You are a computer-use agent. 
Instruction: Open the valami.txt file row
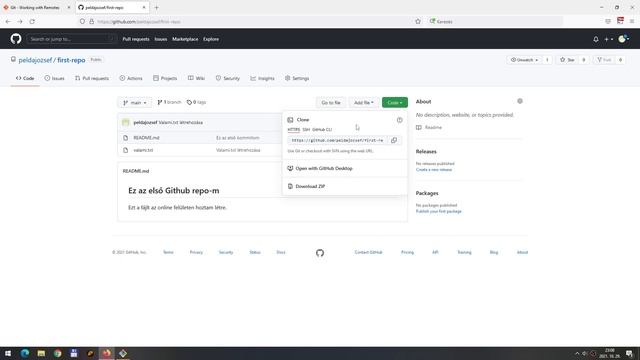point(143,150)
